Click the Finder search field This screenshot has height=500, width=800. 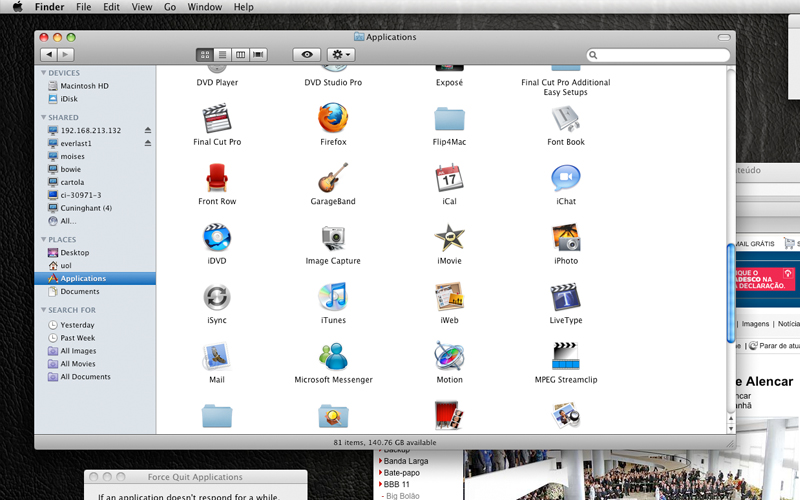[658, 55]
